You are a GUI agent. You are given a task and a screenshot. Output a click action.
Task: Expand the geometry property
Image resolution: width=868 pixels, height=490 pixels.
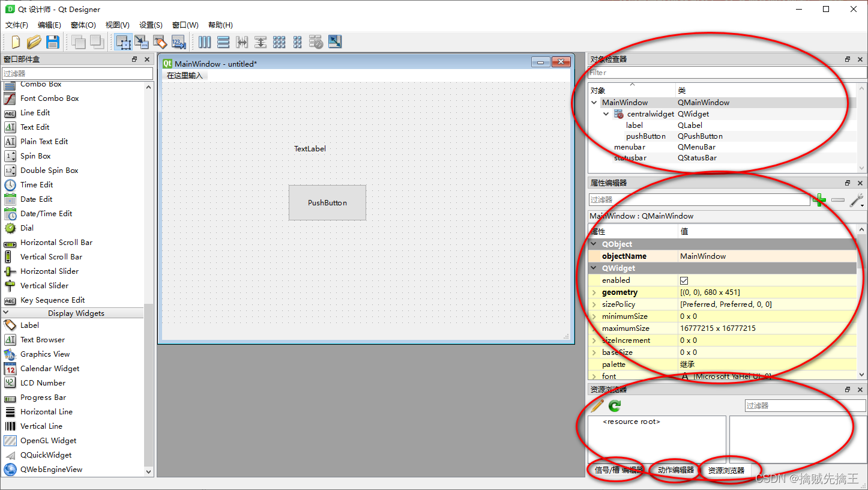(594, 292)
